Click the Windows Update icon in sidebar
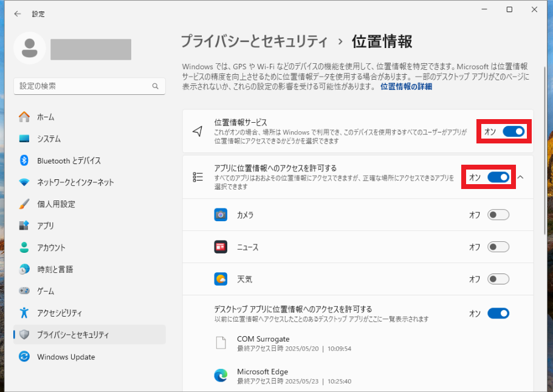Screen dimensions: 553x392 pos(24,357)
